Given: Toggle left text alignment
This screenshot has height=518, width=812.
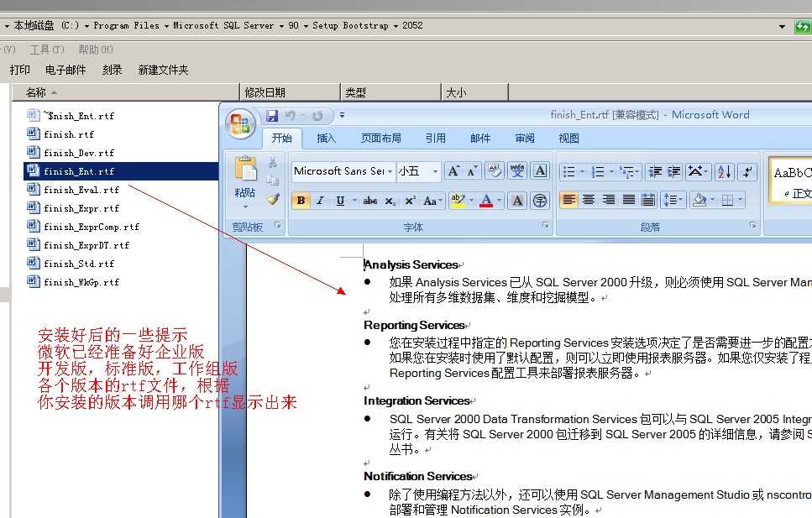Looking at the screenshot, I should click(x=568, y=200).
